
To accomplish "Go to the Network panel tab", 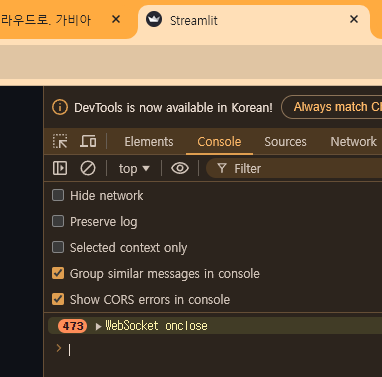I will pyautogui.click(x=353, y=142).
